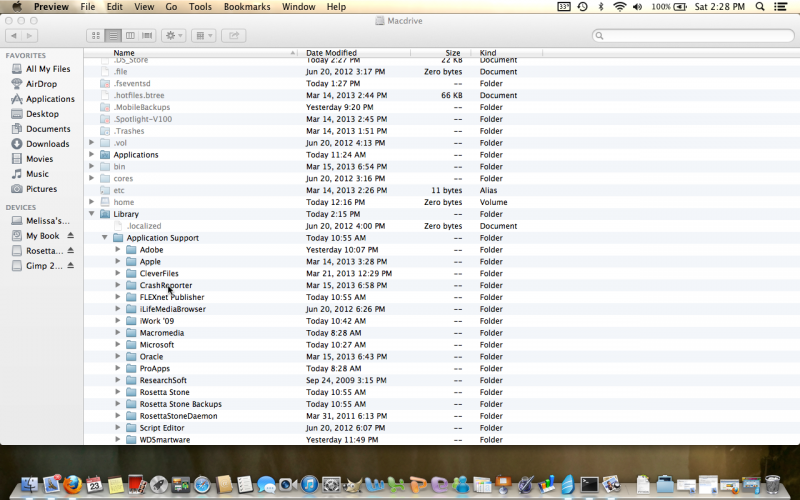Screen dimensions: 800x500
Task: Open Safari in the Dock
Action: coord(202,484)
